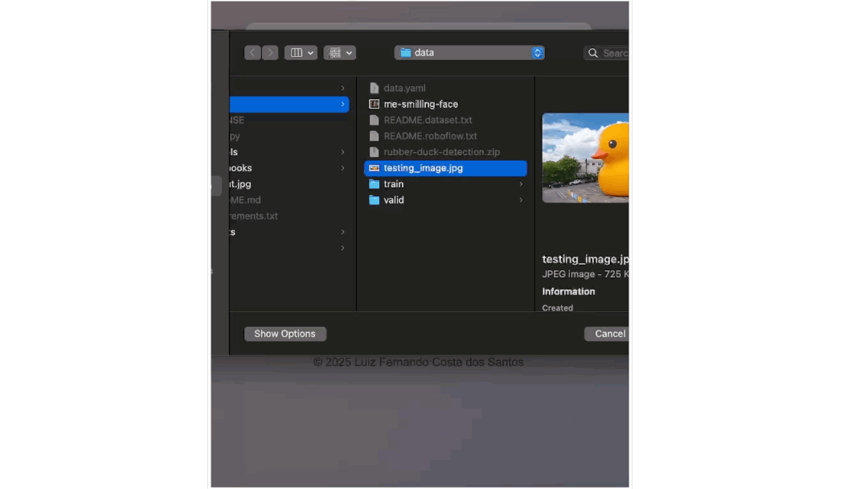Click the train folder icon
The height and width of the screenshot is (489, 868).
374,184
